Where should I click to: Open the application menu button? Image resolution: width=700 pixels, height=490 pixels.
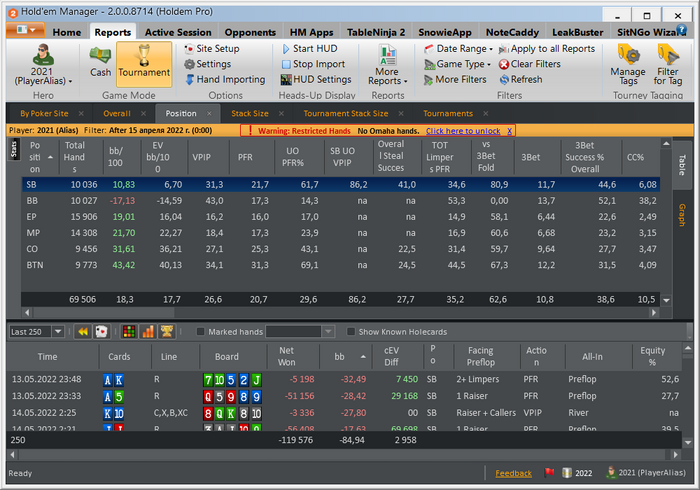pyautogui.click(x=25, y=30)
